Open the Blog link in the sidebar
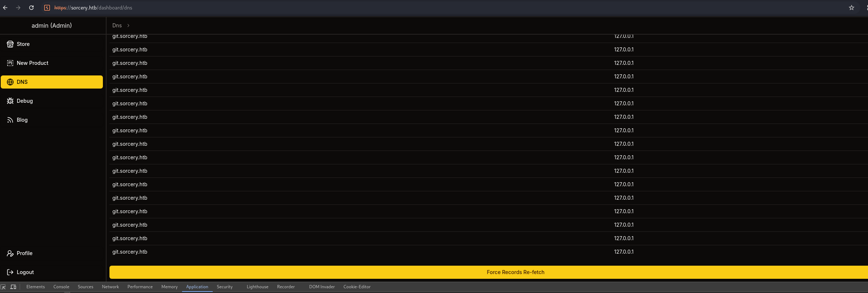The height and width of the screenshot is (293, 868). click(x=52, y=120)
